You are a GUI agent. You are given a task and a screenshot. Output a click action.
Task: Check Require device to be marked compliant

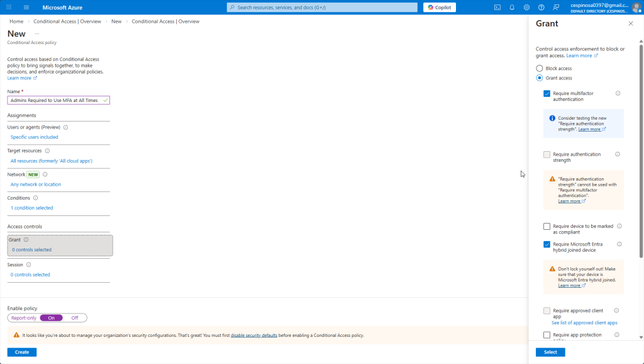547,226
